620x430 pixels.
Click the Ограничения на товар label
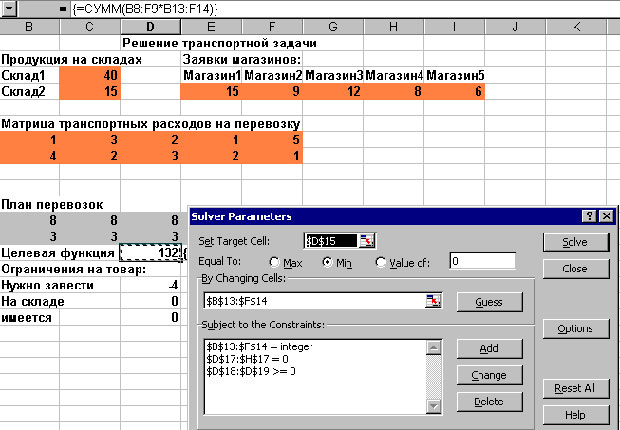(x=74, y=269)
